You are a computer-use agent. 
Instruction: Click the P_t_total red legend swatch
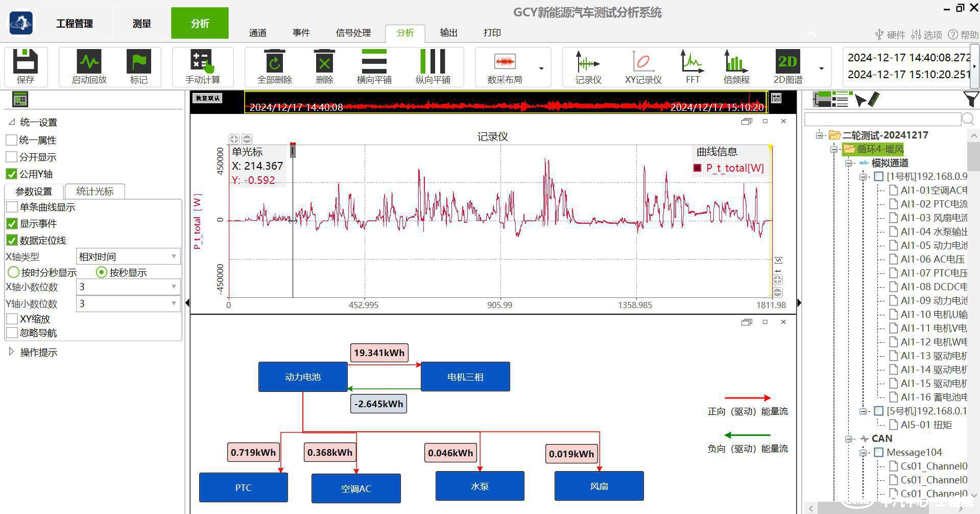tap(697, 168)
